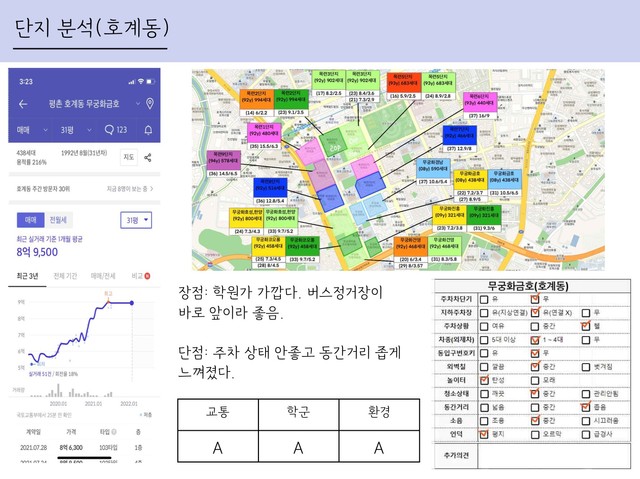Uncheck 언덕 평지 checkbox
640x479 pixels.
pos(484,434)
